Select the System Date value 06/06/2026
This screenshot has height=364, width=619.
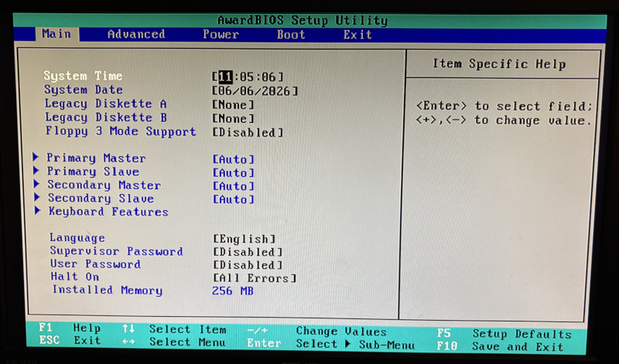(255, 91)
